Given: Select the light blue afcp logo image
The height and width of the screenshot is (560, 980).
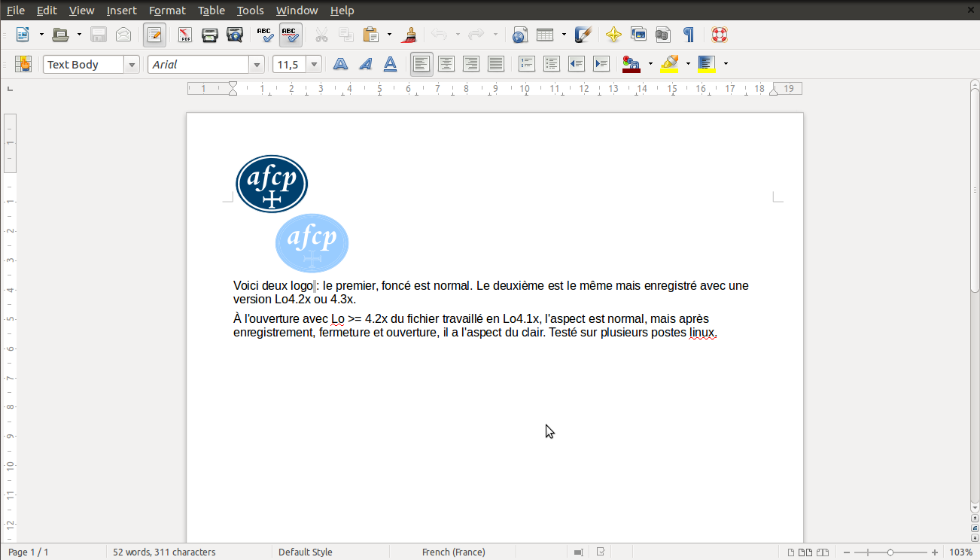Looking at the screenshot, I should 312,243.
